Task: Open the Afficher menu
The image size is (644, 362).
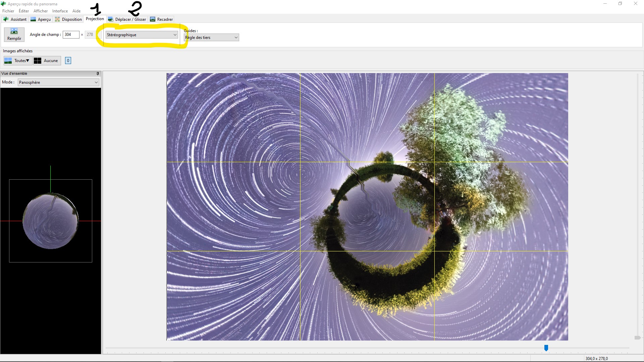Action: pyautogui.click(x=41, y=11)
